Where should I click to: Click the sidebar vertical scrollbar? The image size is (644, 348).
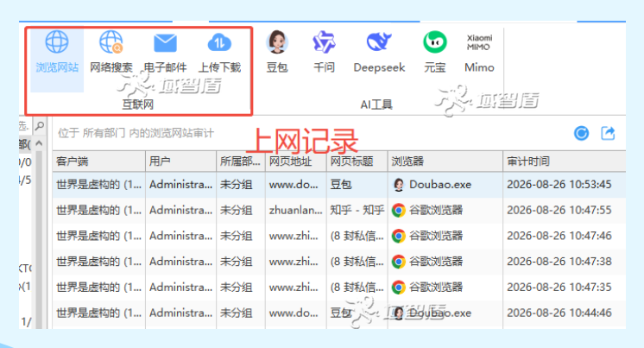click(39, 238)
